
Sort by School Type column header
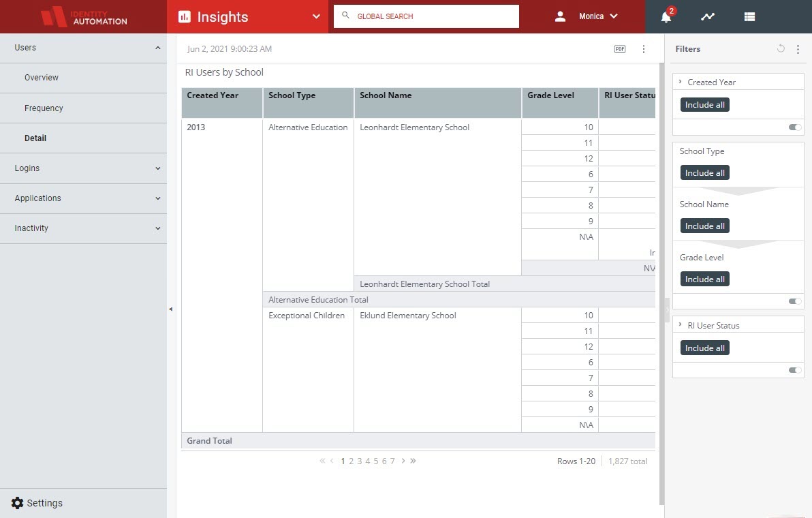pyautogui.click(x=309, y=102)
